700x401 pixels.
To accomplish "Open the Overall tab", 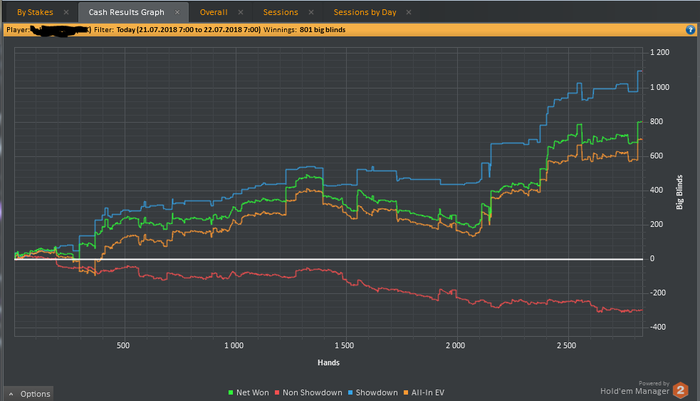I will pyautogui.click(x=213, y=12).
